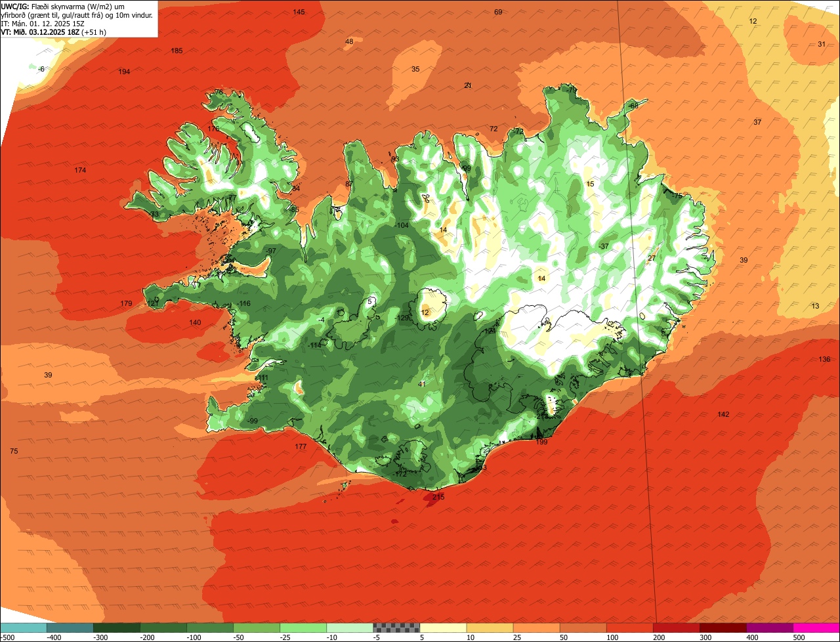Click the flux value 35 in the lighter sea patch
The image size is (840, 642).
click(415, 69)
